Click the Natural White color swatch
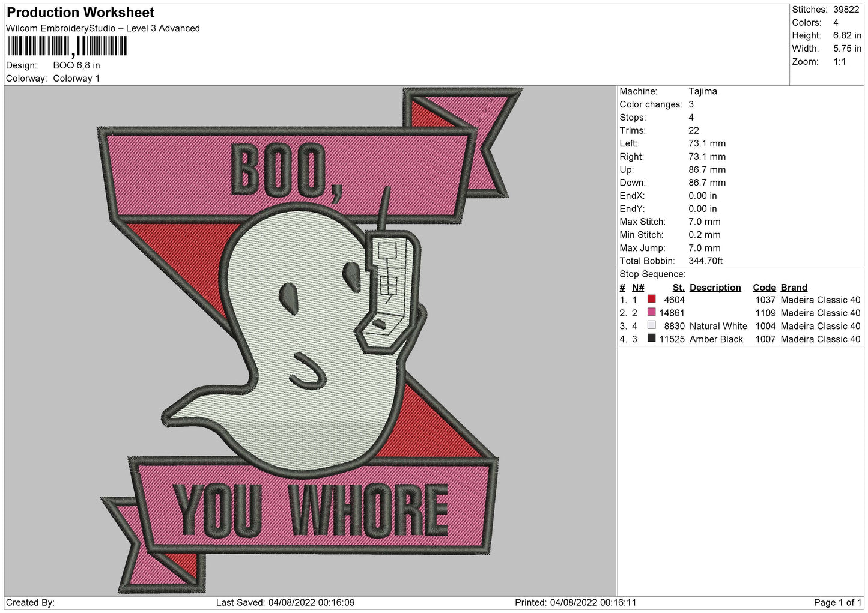 (651, 325)
